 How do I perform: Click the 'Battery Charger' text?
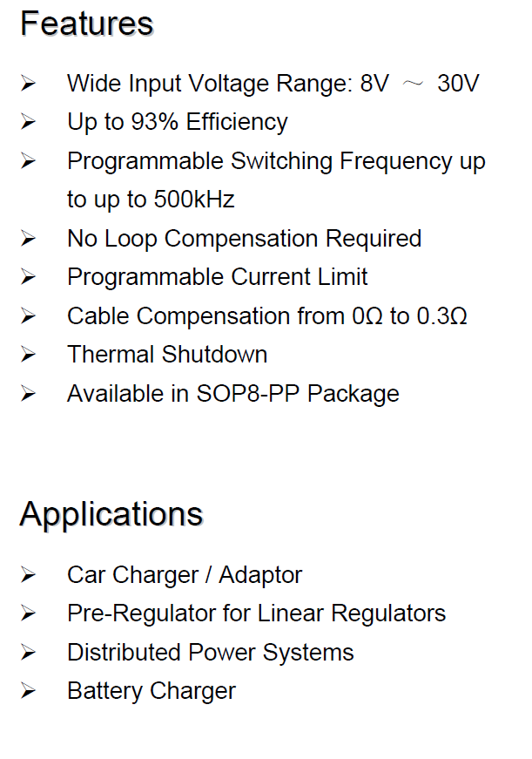click(x=152, y=691)
